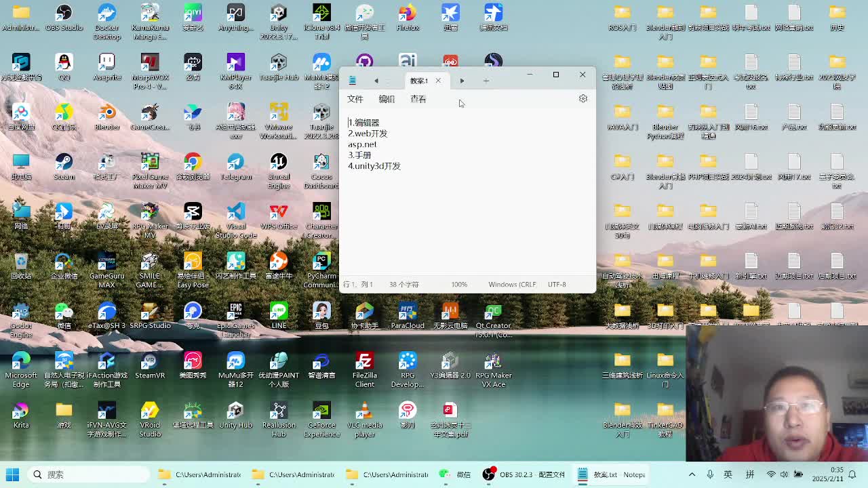Open Steam desktop shortcut
This screenshot has width=868, height=488.
tap(64, 167)
